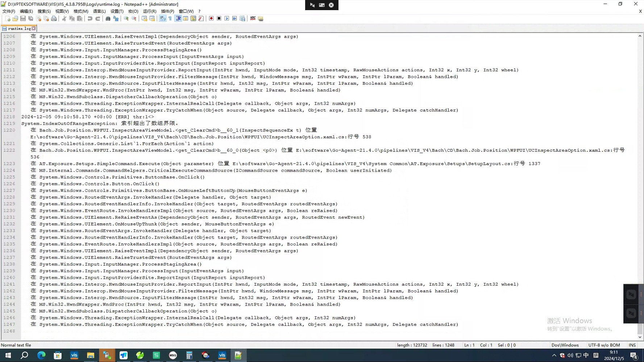Toggle show all characters pilcrow icon
Image resolution: width=644 pixels, height=362 pixels.
pos(170,18)
